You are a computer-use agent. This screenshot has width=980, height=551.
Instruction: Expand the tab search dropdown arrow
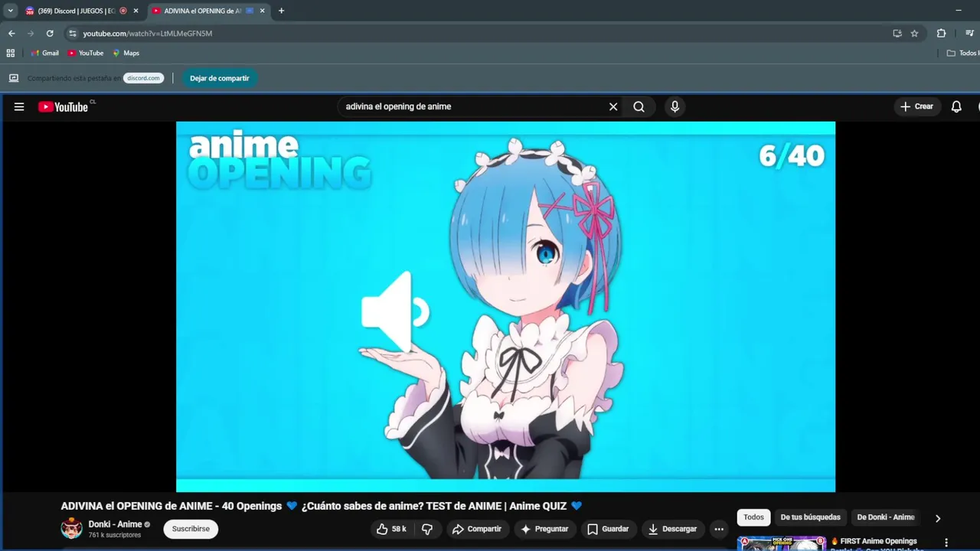[11, 11]
